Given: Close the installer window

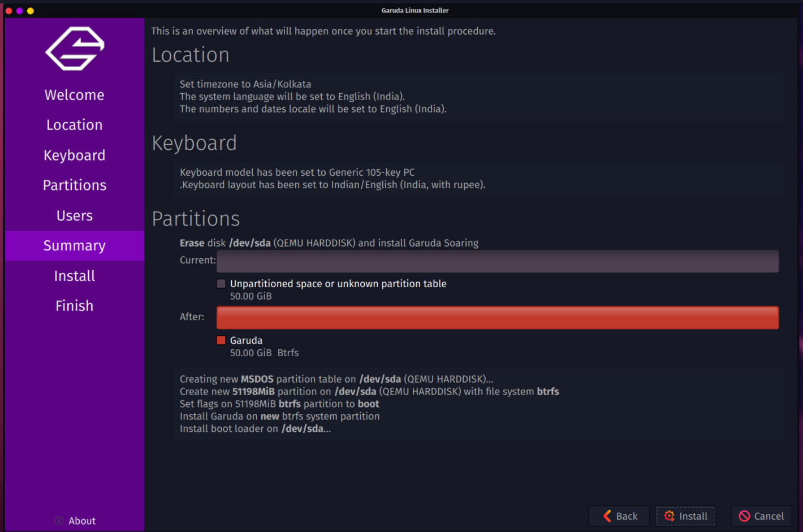Looking at the screenshot, I should pyautogui.click(x=8, y=10).
